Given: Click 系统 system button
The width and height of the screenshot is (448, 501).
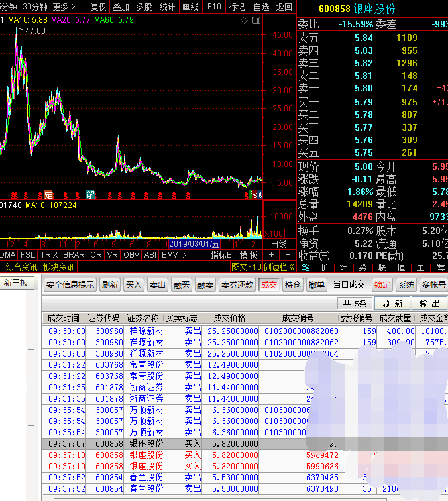Looking at the screenshot, I should click(406, 285).
